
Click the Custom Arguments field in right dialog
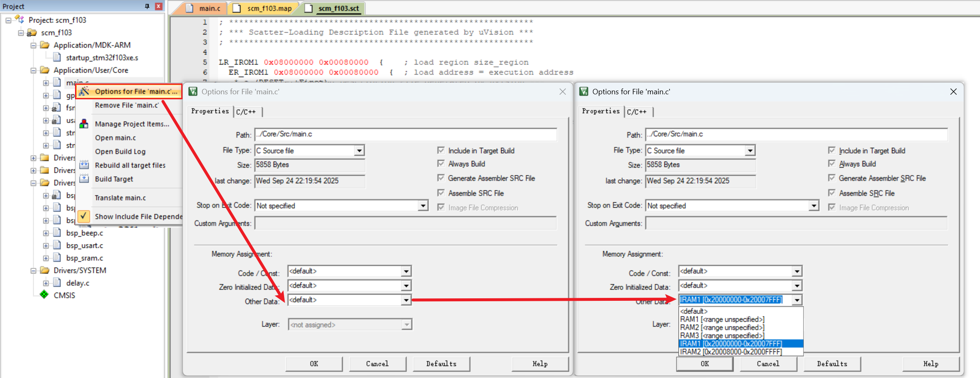[796, 223]
